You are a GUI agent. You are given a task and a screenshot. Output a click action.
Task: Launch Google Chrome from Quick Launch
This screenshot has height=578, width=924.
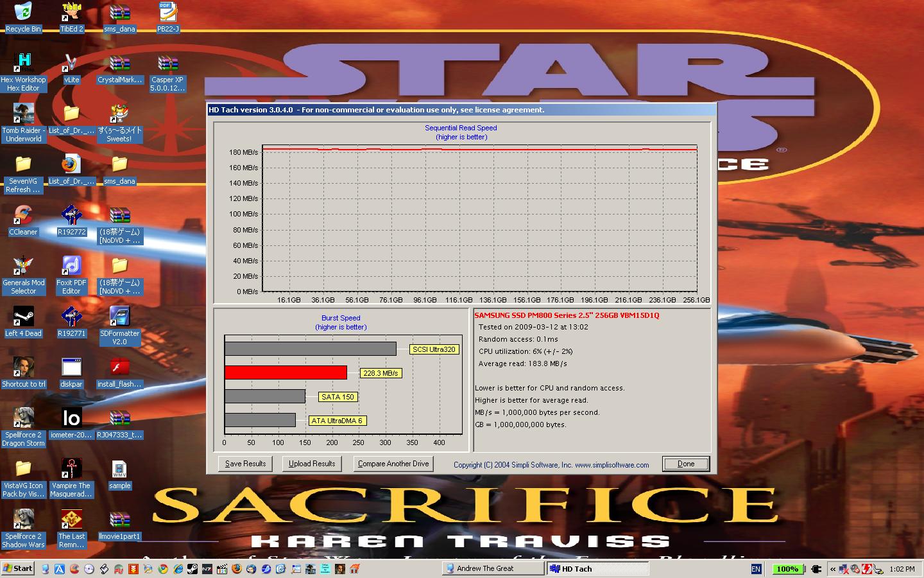(x=163, y=568)
